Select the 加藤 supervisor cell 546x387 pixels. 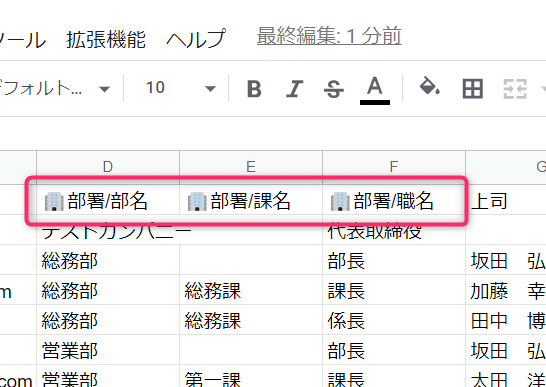(506, 291)
